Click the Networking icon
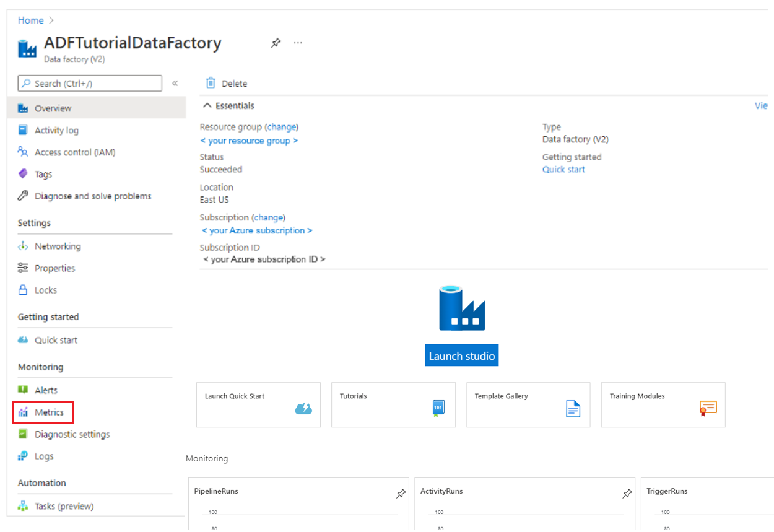The width and height of the screenshot is (774, 532). pyautogui.click(x=23, y=246)
